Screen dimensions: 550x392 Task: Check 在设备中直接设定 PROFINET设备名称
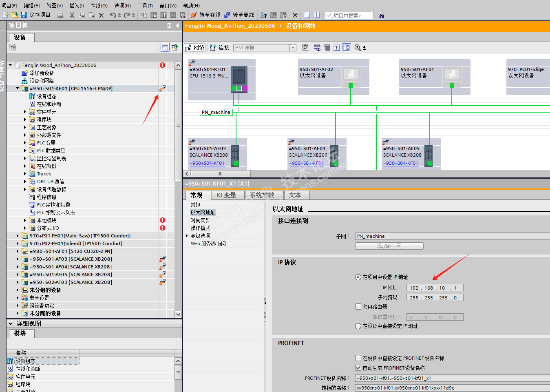pos(358,358)
